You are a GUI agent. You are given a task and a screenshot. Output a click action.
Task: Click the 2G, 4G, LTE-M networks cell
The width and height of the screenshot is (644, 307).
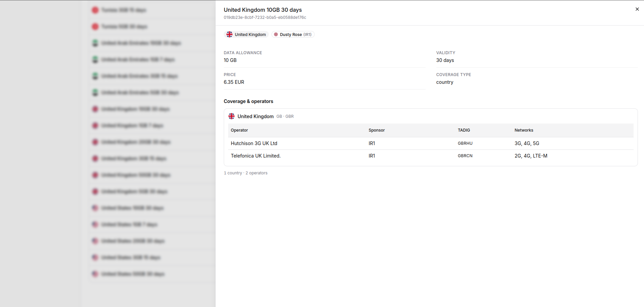[x=531, y=156]
